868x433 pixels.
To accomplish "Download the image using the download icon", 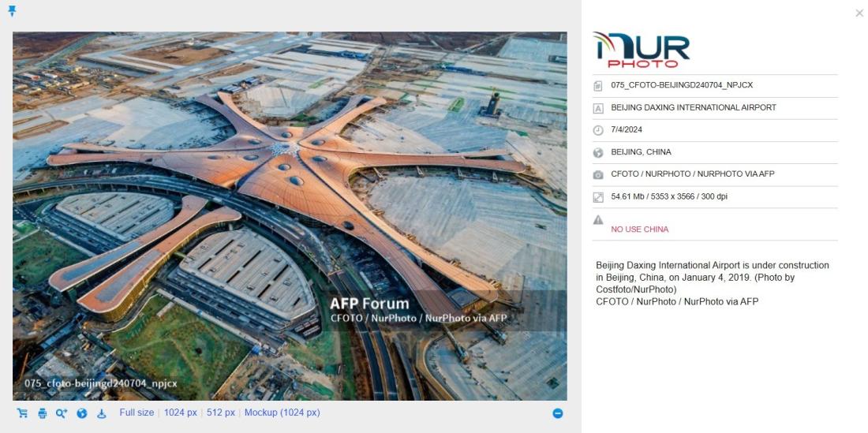I will pyautogui.click(x=101, y=413).
